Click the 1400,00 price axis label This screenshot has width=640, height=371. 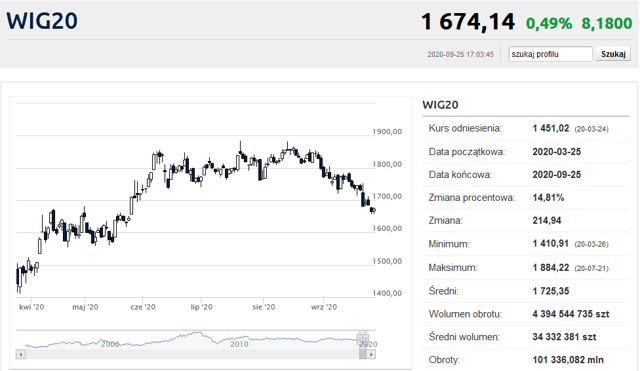tap(387, 293)
